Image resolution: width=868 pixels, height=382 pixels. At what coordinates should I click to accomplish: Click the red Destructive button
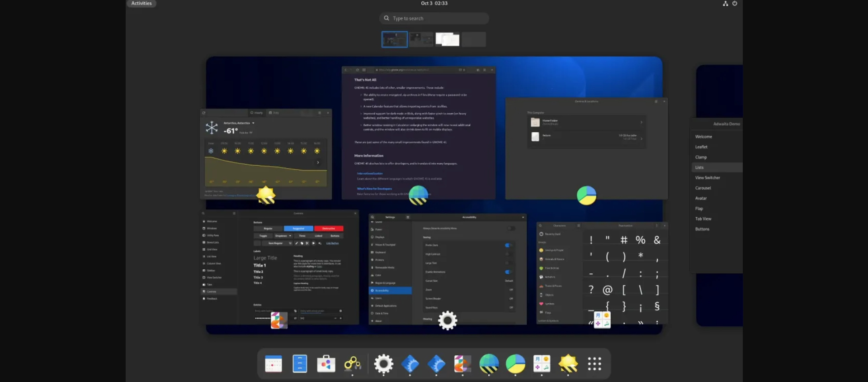329,229
